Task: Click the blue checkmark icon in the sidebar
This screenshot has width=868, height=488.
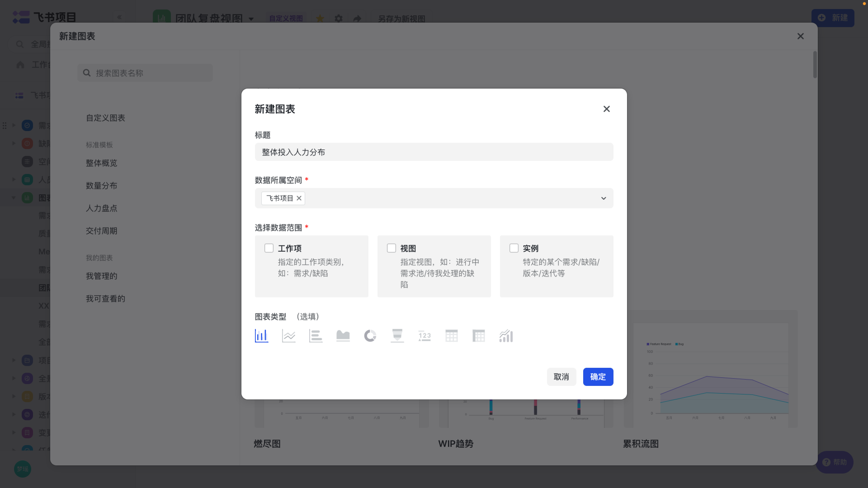Action: (x=27, y=125)
